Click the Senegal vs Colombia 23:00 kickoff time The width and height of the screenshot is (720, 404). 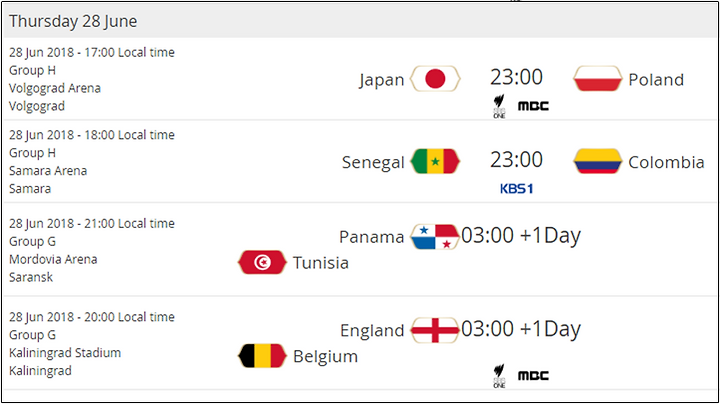point(517,159)
